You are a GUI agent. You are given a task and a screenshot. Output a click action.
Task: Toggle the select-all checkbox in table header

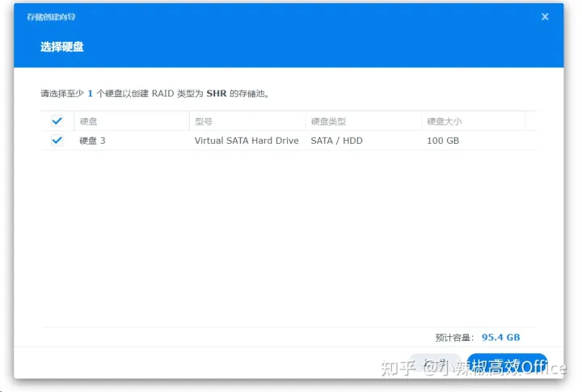click(57, 121)
